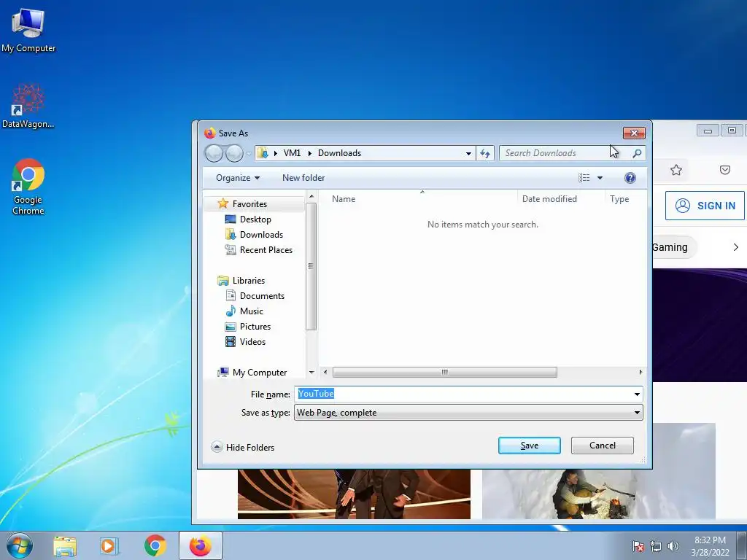The width and height of the screenshot is (747, 560).
Task: Sort by the Name column header
Action: click(x=344, y=199)
